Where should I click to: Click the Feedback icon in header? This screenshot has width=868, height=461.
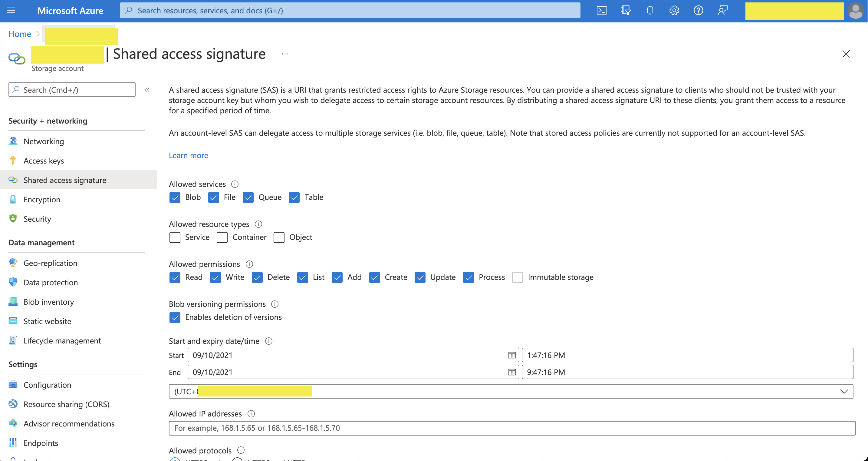723,11
